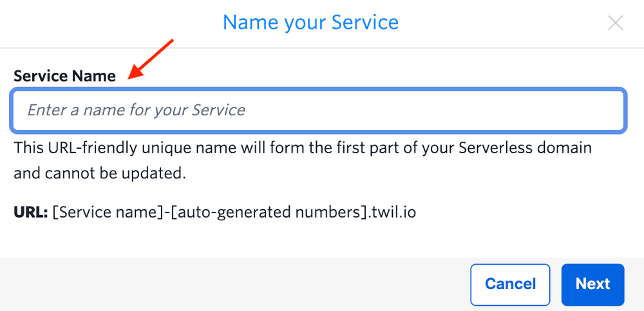
Task: Click the "Enter a name for your Service" placeholder
Action: pyautogui.click(x=136, y=110)
